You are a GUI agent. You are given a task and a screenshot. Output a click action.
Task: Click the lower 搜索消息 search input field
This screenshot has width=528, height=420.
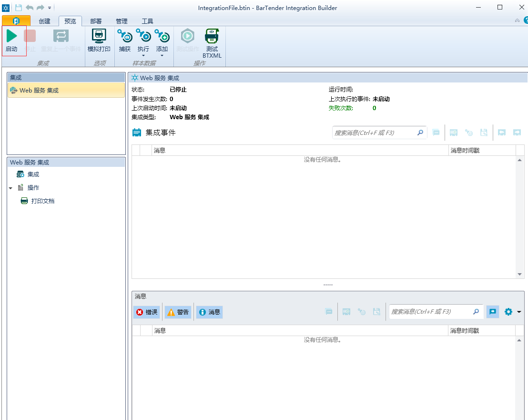pos(429,312)
